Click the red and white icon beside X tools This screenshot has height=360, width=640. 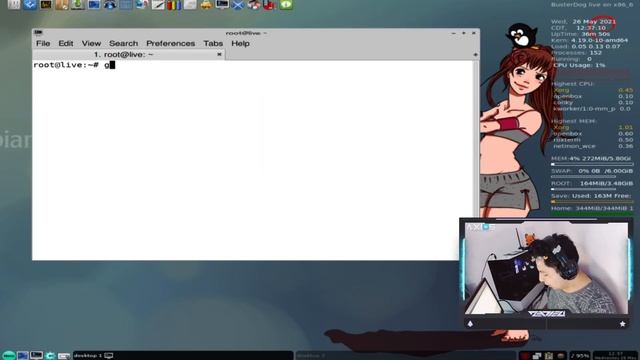click(254, 4)
